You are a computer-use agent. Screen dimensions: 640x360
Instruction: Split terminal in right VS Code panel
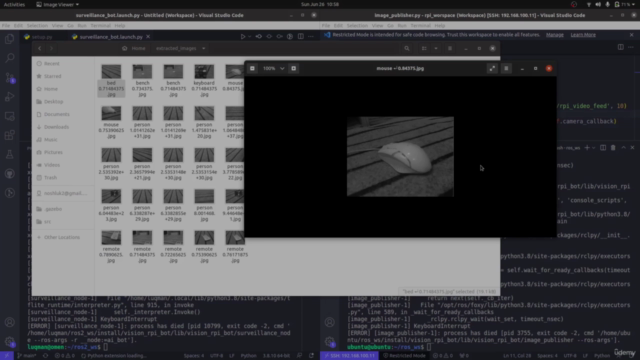(x=603, y=148)
